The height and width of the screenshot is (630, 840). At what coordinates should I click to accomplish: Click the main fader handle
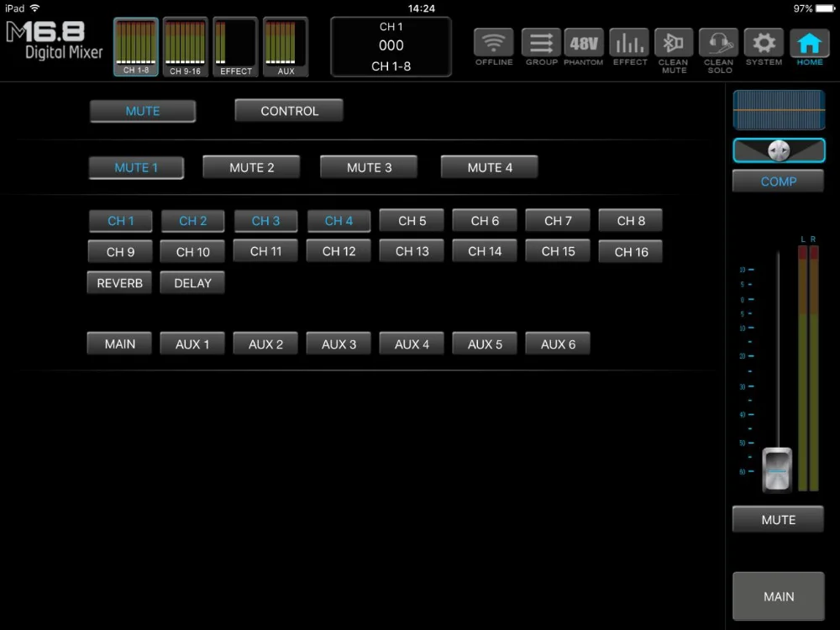coord(777,470)
